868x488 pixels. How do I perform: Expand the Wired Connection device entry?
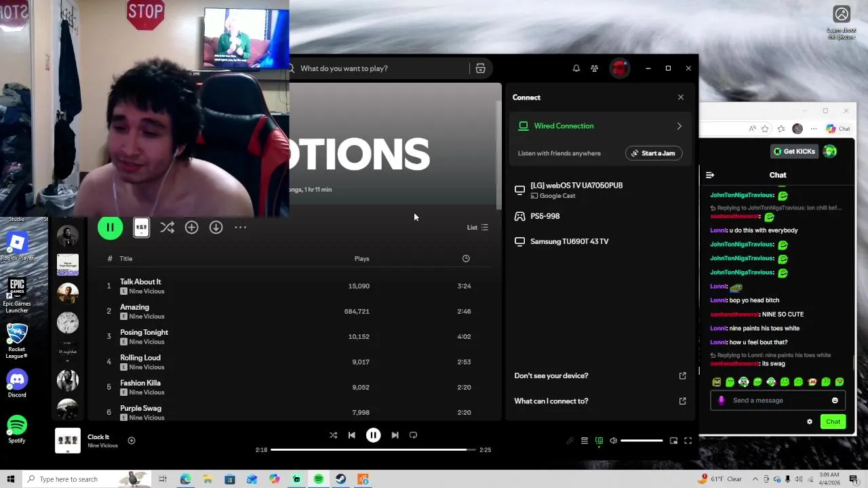[599, 126]
